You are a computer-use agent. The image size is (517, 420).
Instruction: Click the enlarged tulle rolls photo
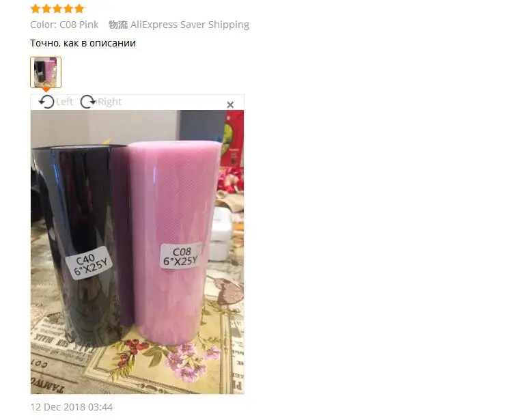[137, 252]
